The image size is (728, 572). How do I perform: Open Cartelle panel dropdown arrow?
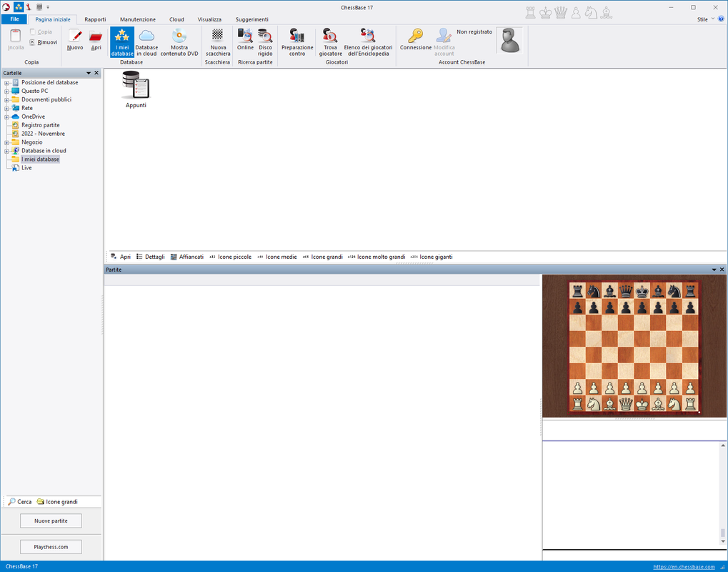tap(89, 73)
